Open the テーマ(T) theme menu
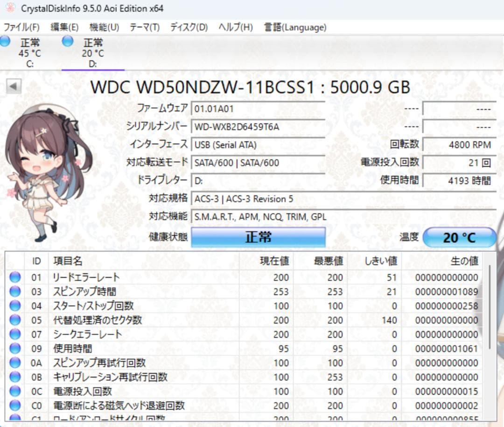Viewport: 504px width, 427px height. [x=145, y=27]
